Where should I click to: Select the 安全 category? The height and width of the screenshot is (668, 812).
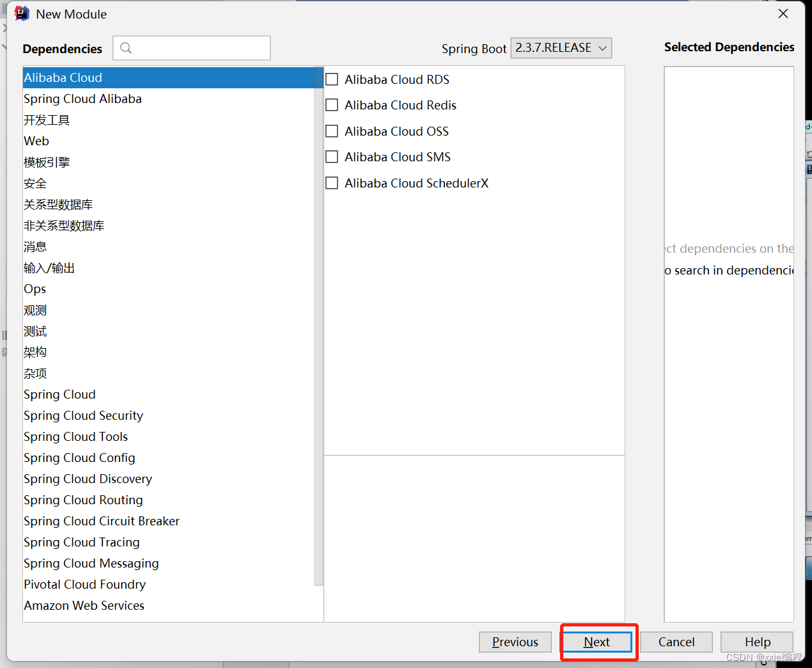(169, 183)
